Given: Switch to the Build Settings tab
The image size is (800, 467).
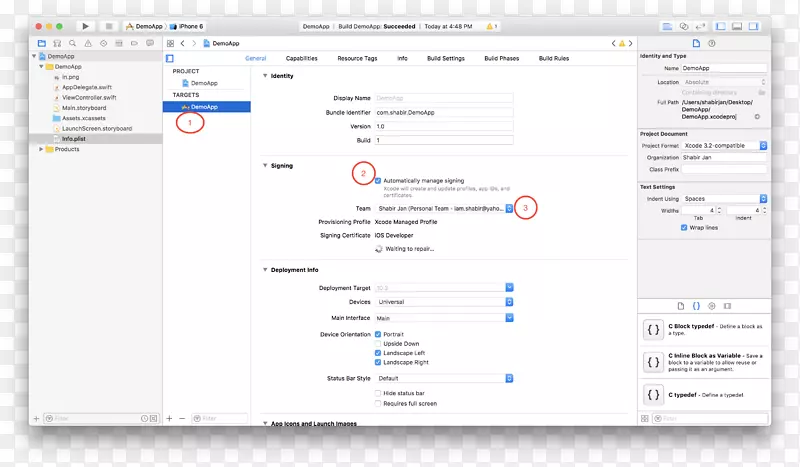Looking at the screenshot, I should click(446, 59).
